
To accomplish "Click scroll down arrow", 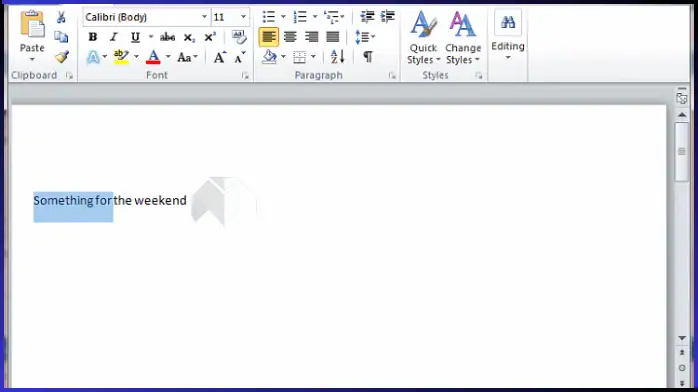I will pyautogui.click(x=682, y=339).
